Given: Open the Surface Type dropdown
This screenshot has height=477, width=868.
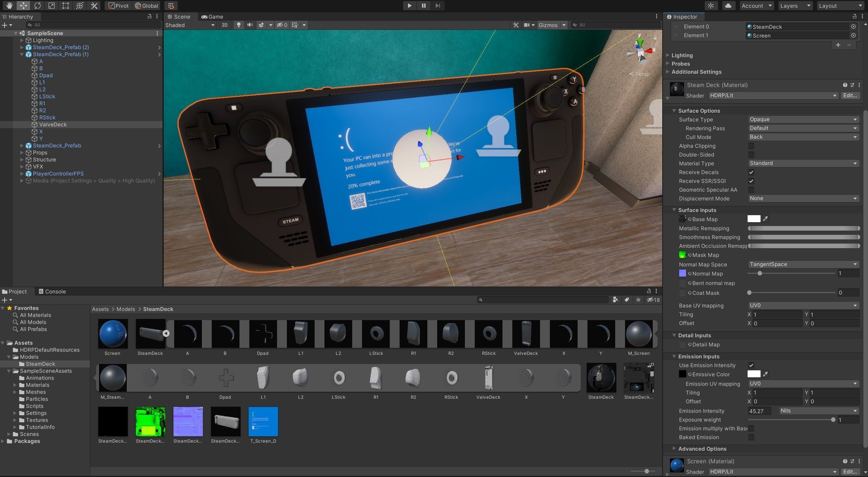Looking at the screenshot, I should pos(803,119).
